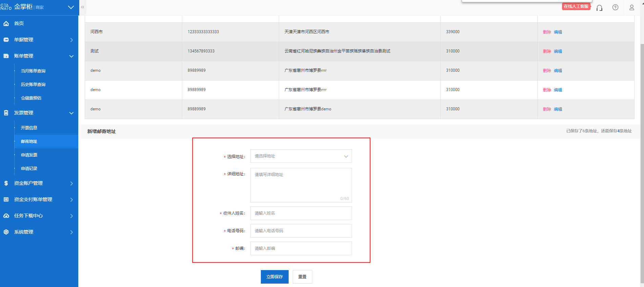Collapse the sidebar with double-chevron icon
This screenshot has height=287, width=644.
[x=83, y=7]
